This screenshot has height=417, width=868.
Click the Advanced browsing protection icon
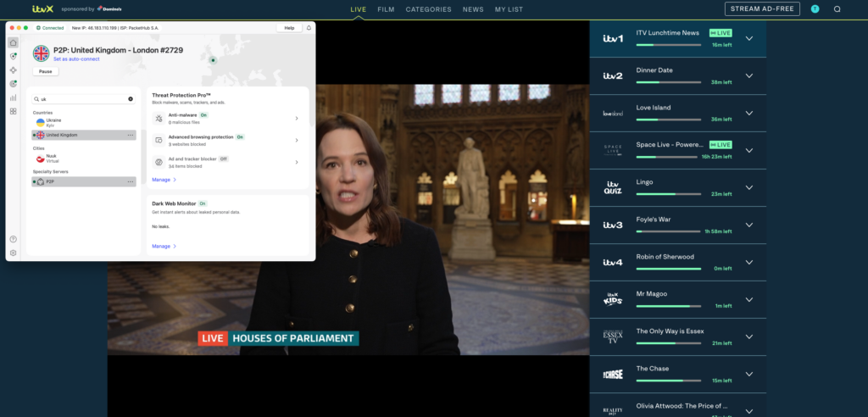[159, 140]
